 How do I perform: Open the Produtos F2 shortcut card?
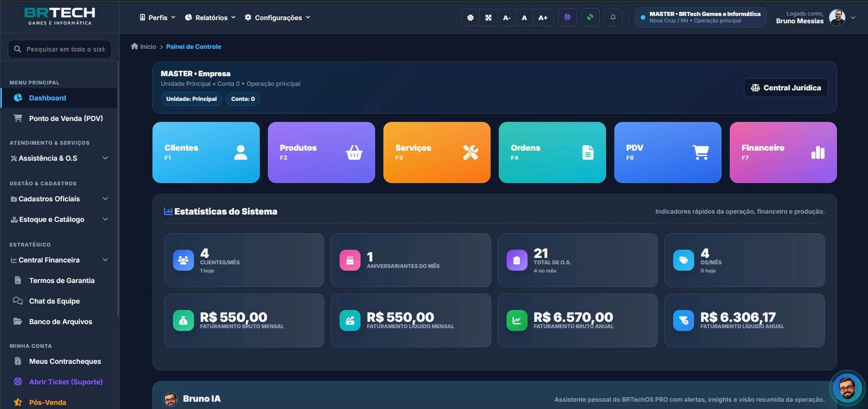click(x=321, y=152)
